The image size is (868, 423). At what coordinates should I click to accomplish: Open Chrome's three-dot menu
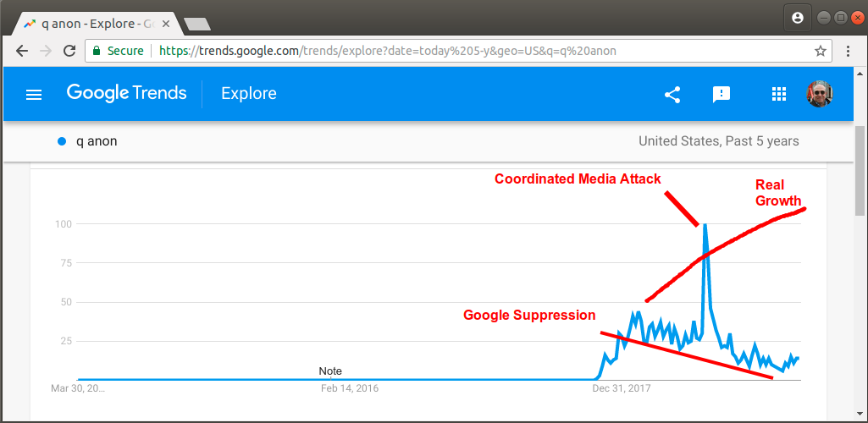[x=848, y=52]
